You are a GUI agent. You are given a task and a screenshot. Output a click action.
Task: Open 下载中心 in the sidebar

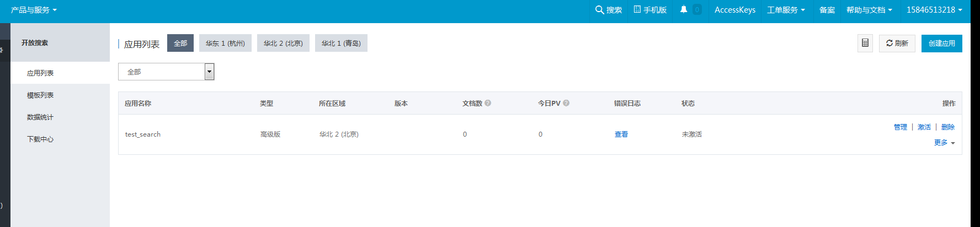point(60,139)
